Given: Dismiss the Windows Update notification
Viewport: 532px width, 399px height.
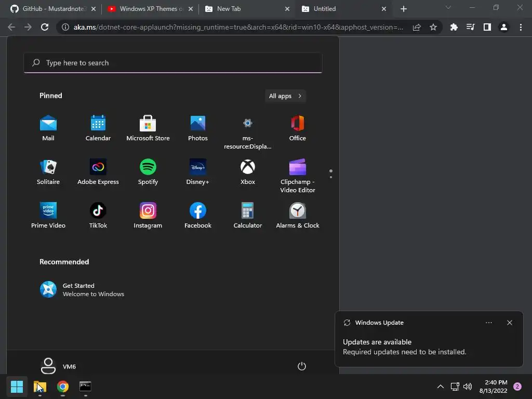Looking at the screenshot, I should tap(510, 323).
